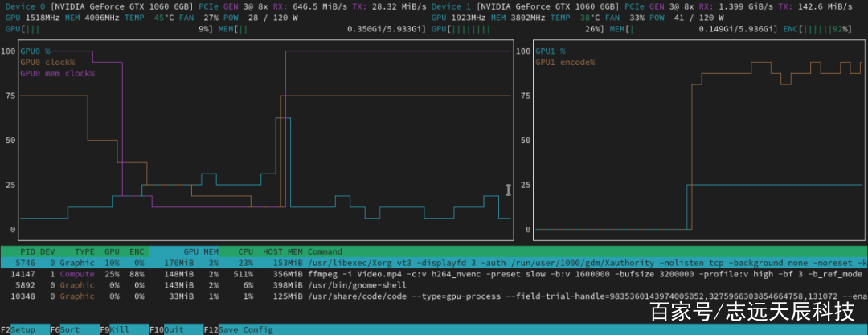Click the 'MEM 4006MHz' clock reading

pyautogui.click(x=92, y=18)
